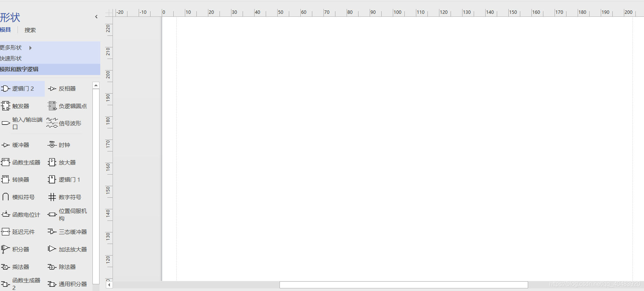This screenshot has height=291, width=644.
Task: Select the 缓冲器 buffer shape
Action: coord(15,145)
